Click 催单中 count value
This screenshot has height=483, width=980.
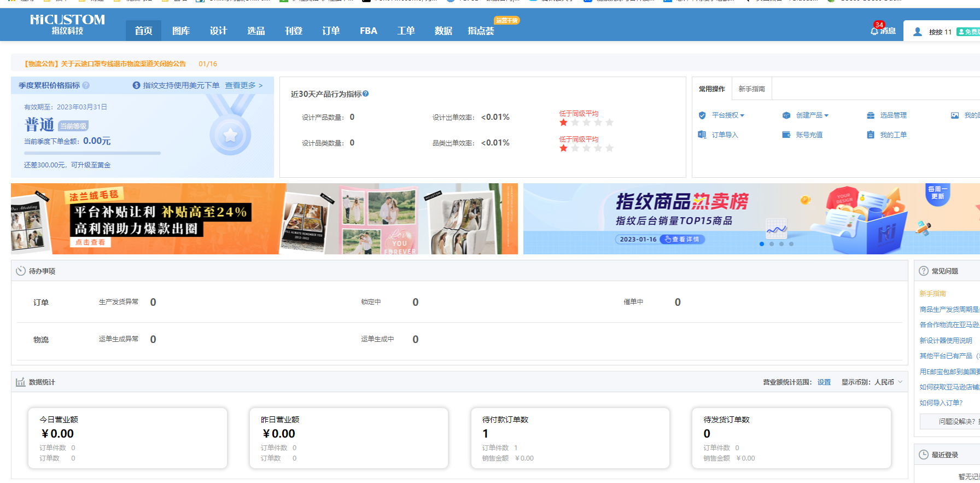pos(678,302)
